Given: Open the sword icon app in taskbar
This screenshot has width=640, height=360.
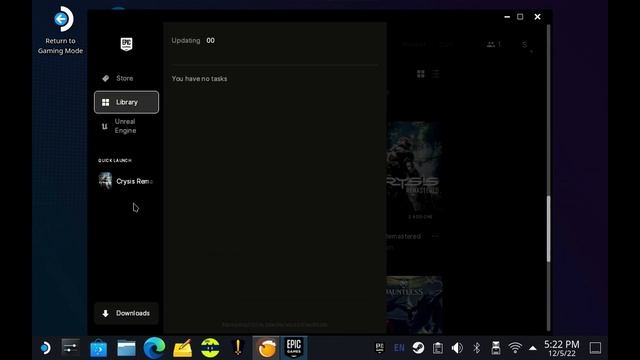Looking at the screenshot, I should click(x=238, y=348).
